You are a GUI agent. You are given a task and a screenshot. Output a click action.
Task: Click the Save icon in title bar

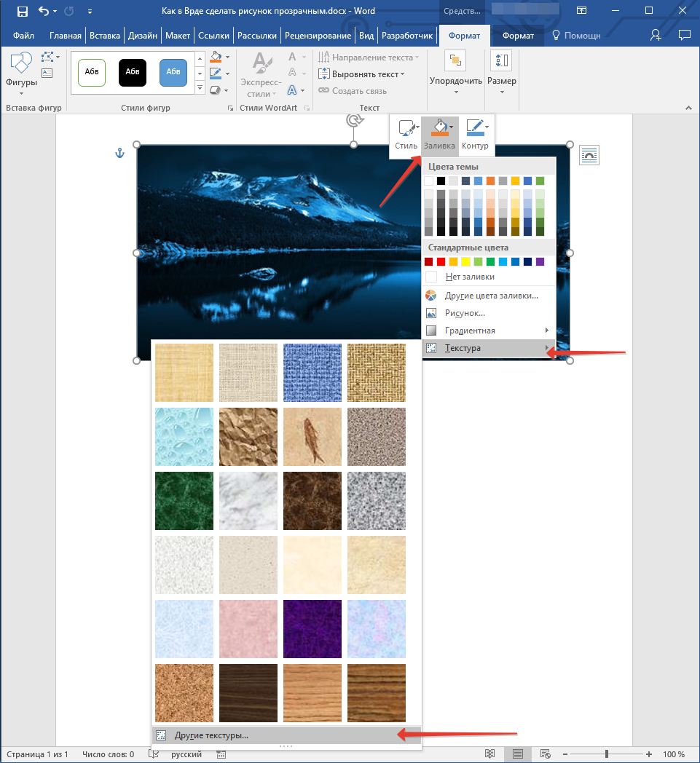point(23,12)
